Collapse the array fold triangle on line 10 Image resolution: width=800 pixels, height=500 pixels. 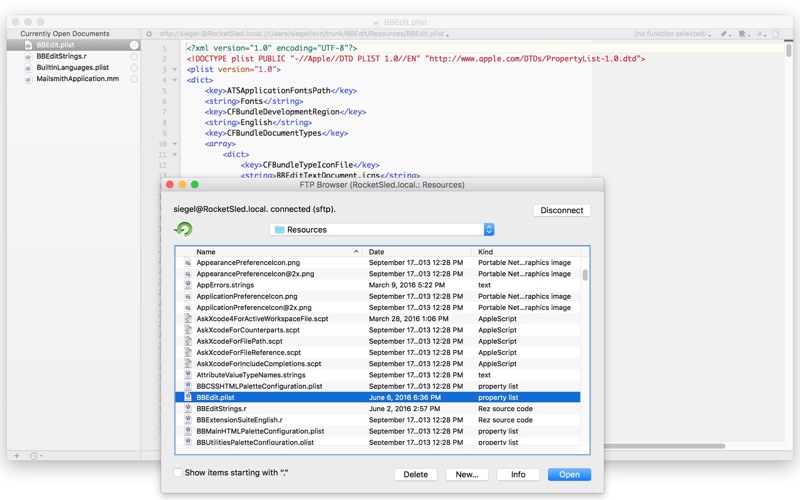(x=174, y=144)
